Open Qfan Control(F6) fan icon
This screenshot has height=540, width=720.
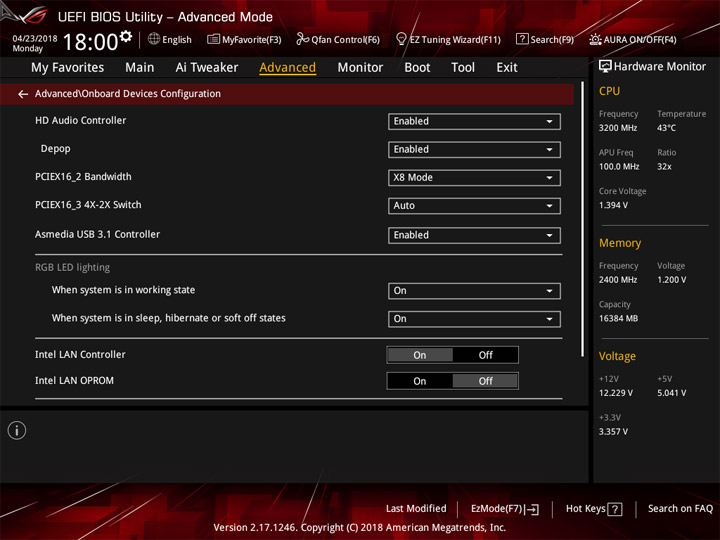tap(302, 39)
